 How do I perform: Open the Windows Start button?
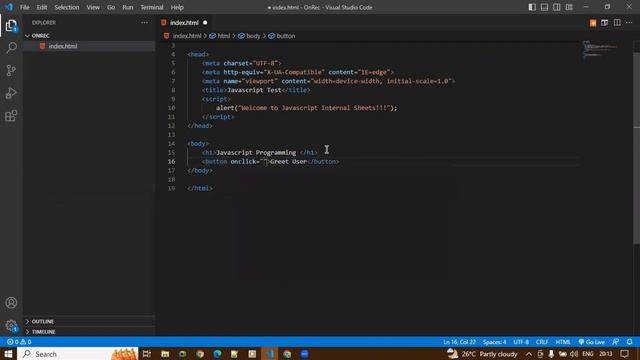pos(8,354)
